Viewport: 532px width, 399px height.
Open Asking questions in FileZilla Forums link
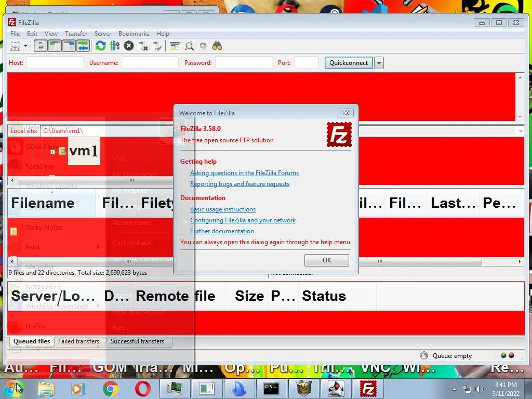pyautogui.click(x=244, y=173)
